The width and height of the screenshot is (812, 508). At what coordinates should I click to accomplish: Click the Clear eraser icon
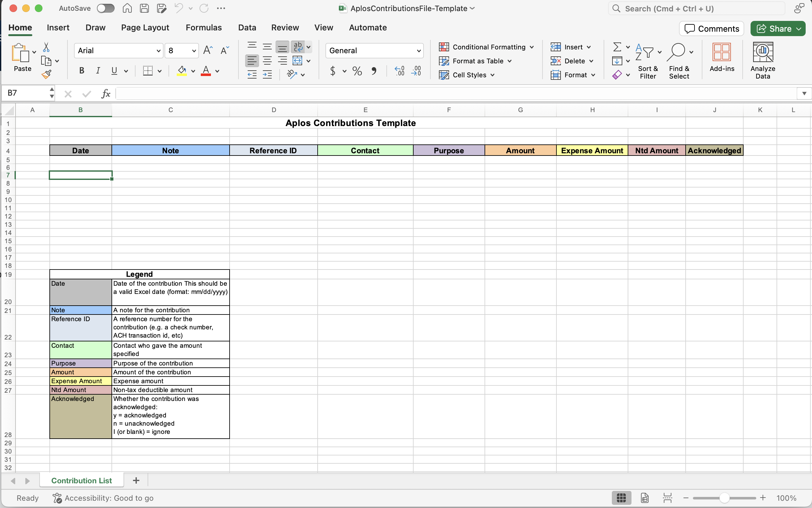point(617,75)
